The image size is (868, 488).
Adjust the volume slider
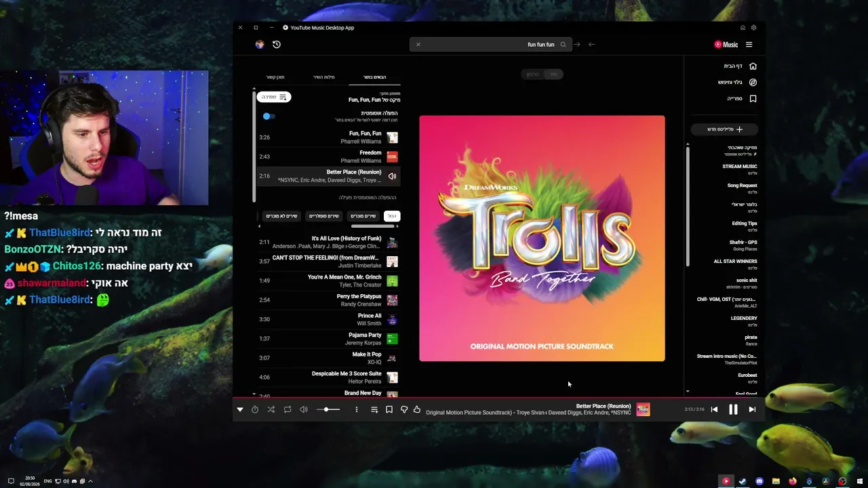(x=328, y=409)
